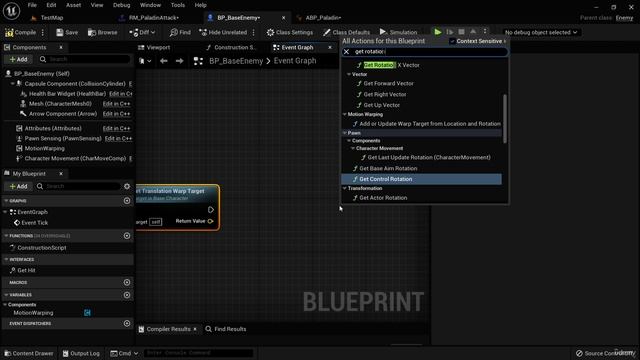The image size is (640, 360).
Task: Browse to asset in Content Browser
Action: coord(102,32)
